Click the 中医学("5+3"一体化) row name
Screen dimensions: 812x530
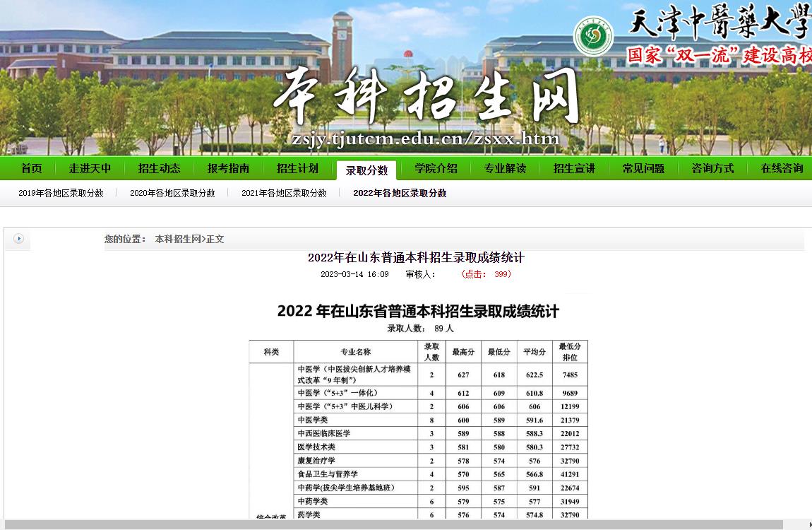[338, 393]
